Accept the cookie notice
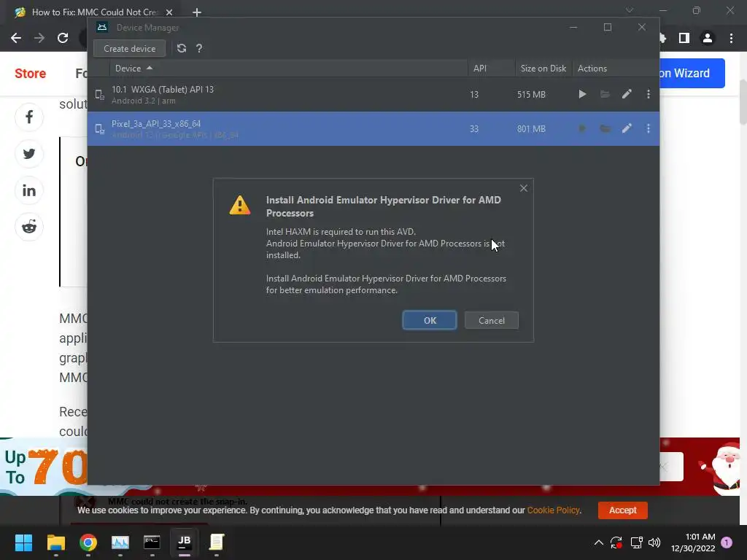This screenshot has width=747, height=560. (623, 510)
